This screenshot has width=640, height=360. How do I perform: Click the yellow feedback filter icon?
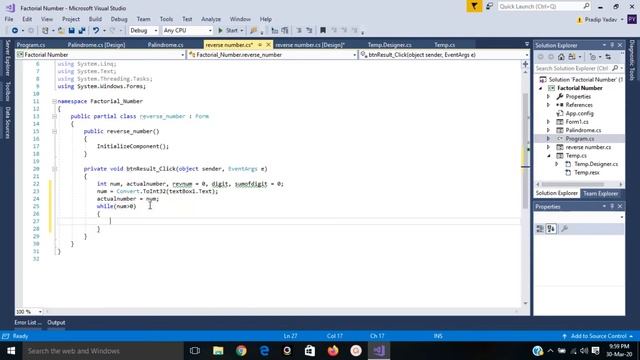[474, 7]
